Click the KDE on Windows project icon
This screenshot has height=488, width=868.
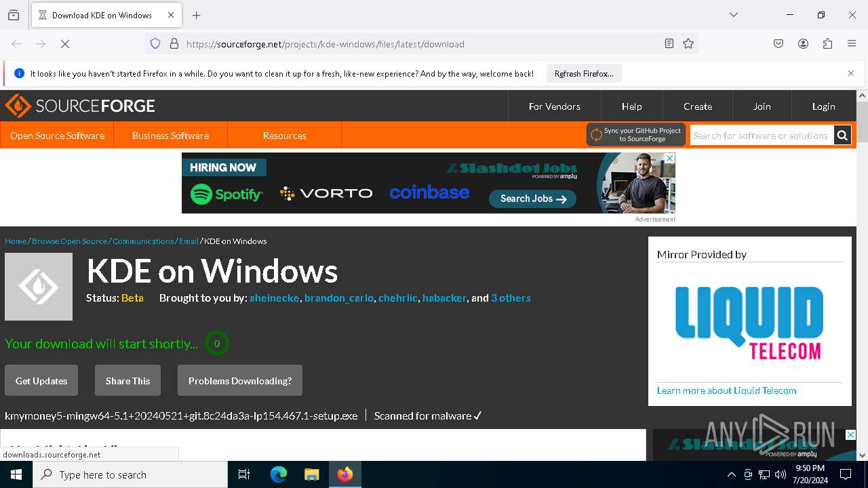(x=39, y=287)
